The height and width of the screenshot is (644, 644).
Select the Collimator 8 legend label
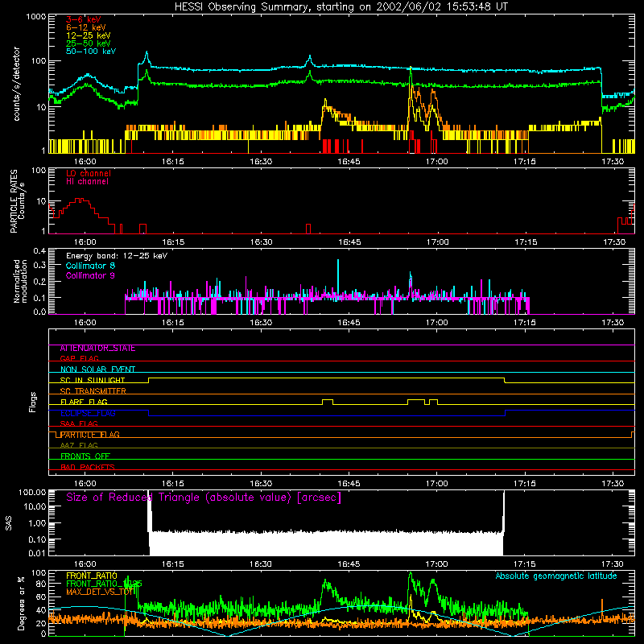pos(90,266)
